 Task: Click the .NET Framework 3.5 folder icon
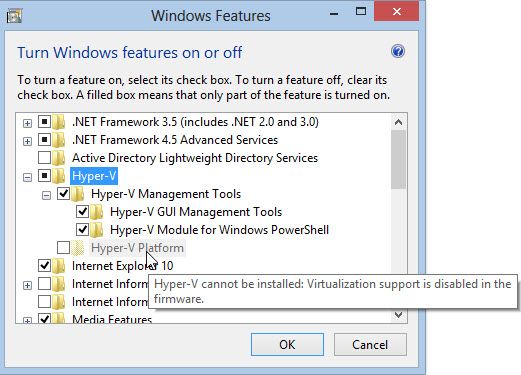[x=59, y=122]
